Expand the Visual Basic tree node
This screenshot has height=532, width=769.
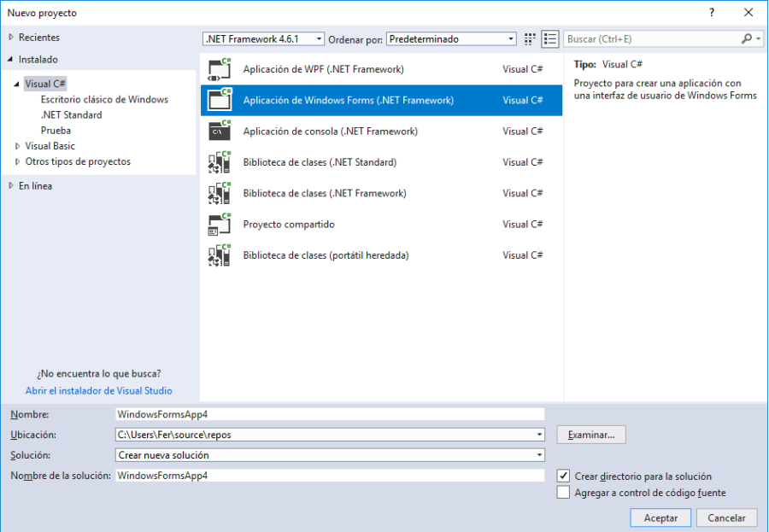tap(17, 146)
